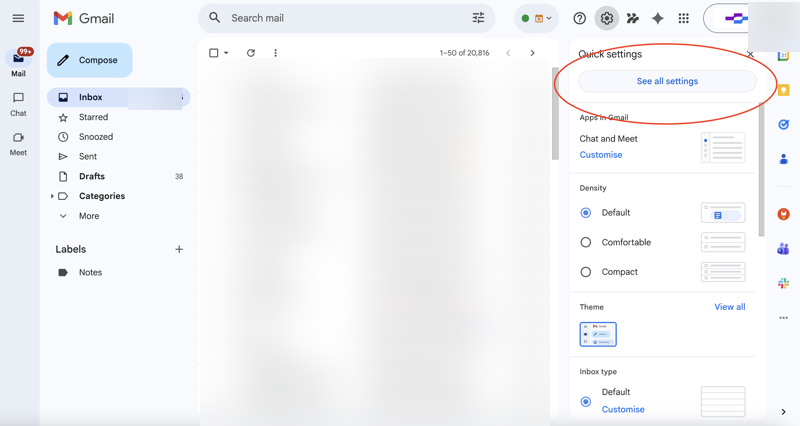Screen dimensions: 800x426
Task: Select the current theme thumbnail
Action: pos(598,334)
